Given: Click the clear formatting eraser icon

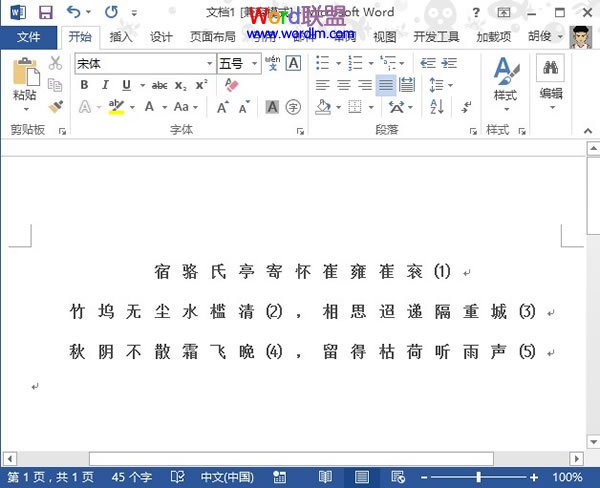Looking at the screenshot, I should (233, 85).
